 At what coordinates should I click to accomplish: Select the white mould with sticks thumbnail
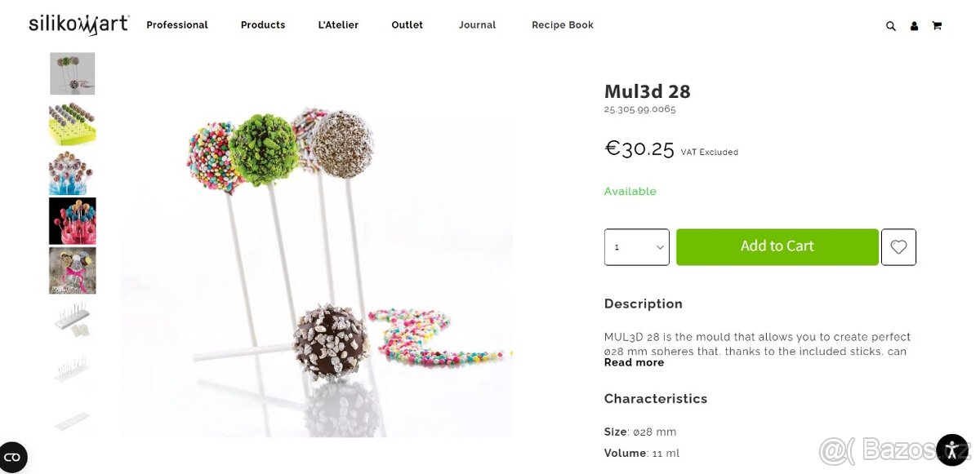[x=73, y=321]
